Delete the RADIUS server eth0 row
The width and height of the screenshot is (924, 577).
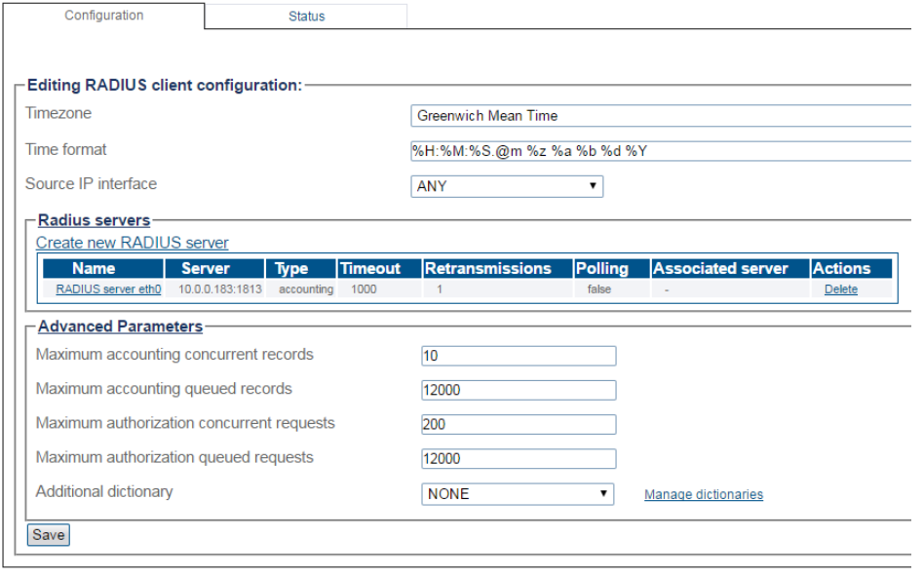pos(840,289)
